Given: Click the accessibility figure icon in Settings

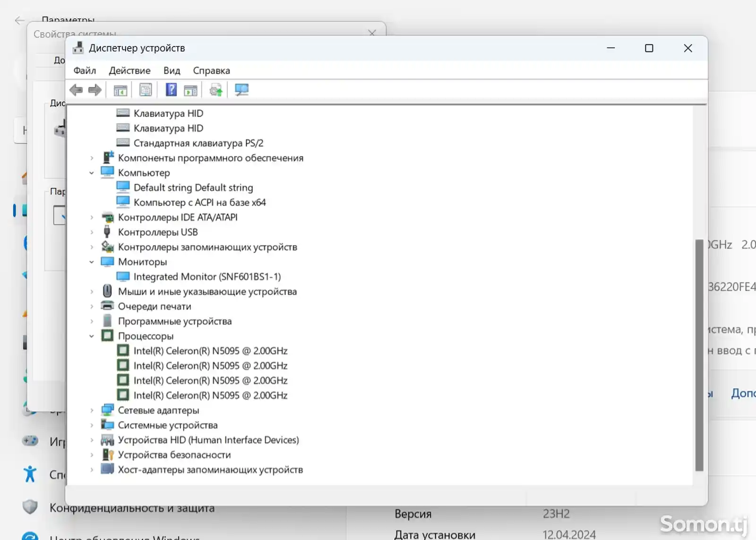Looking at the screenshot, I should pos(30,474).
